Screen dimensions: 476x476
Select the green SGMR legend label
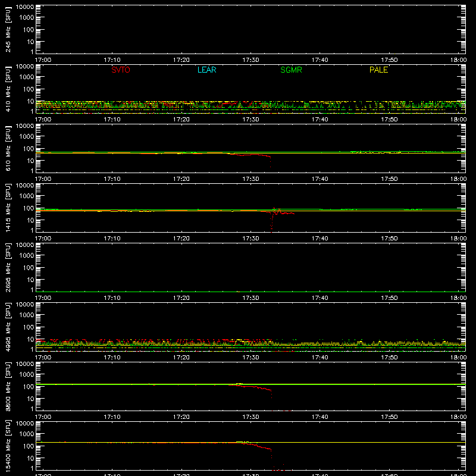point(291,70)
